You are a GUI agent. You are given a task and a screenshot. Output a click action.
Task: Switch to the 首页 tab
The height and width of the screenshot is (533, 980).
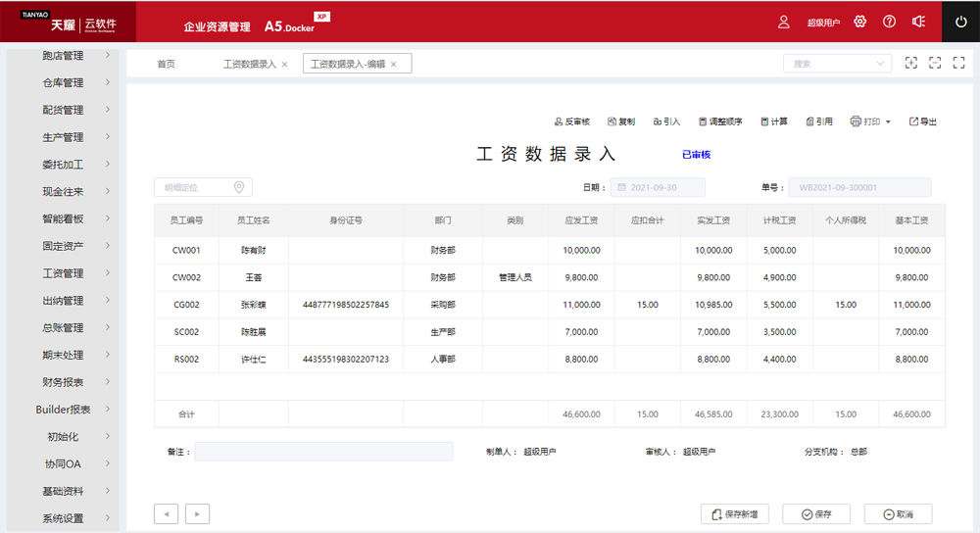(x=166, y=64)
